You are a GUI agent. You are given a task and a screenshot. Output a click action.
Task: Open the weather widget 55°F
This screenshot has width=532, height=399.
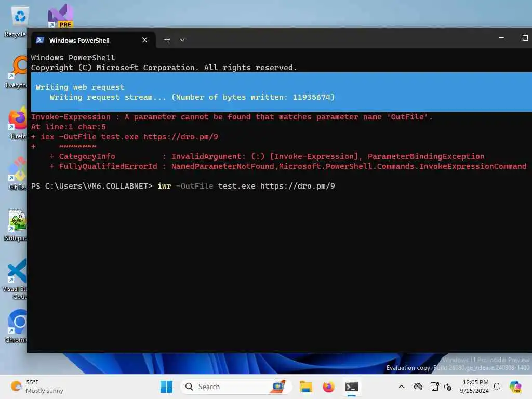(37, 387)
